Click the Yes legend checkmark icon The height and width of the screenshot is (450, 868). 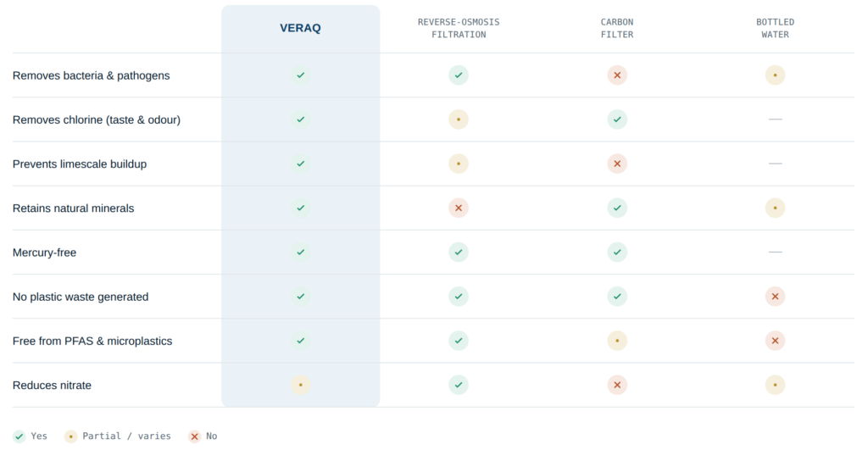(19, 436)
